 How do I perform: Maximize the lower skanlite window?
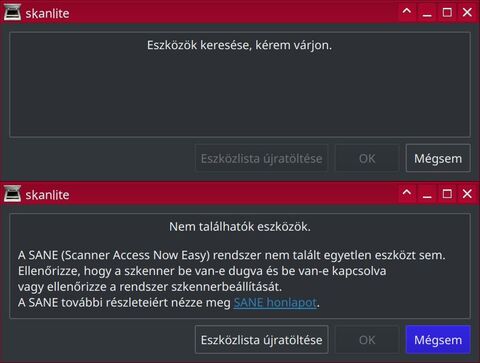point(447,194)
